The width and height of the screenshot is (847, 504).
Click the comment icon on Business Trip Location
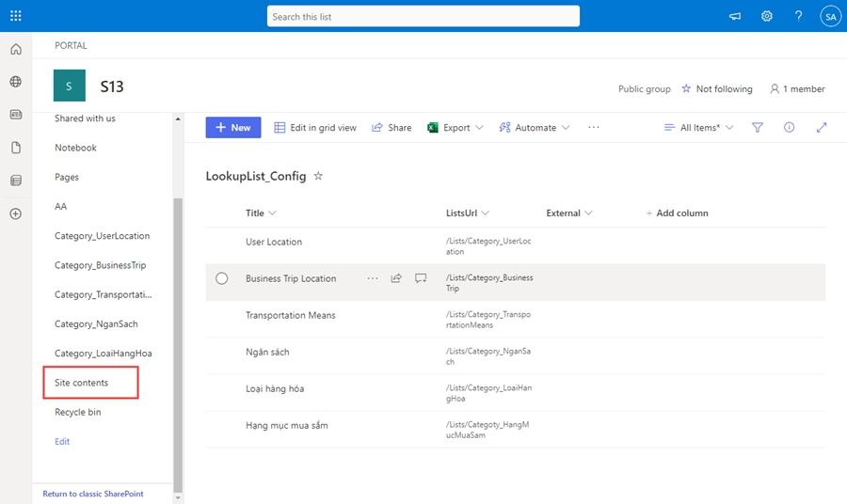pos(421,278)
